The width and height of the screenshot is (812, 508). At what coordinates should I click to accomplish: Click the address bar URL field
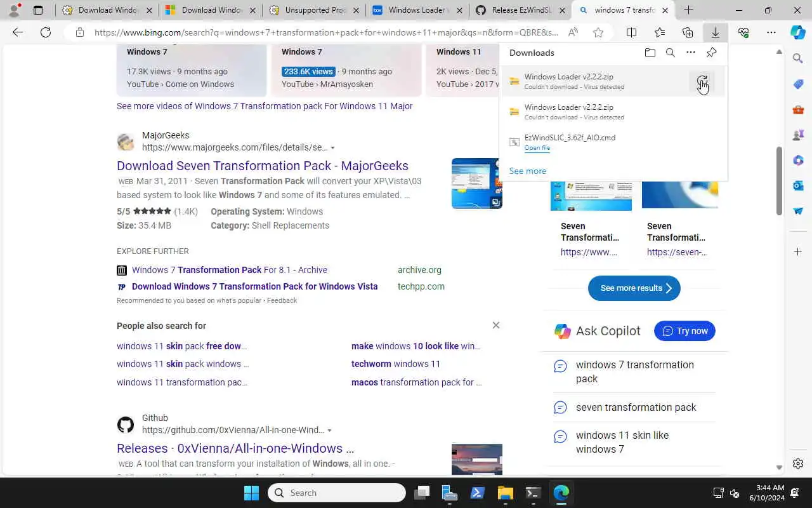(327, 32)
